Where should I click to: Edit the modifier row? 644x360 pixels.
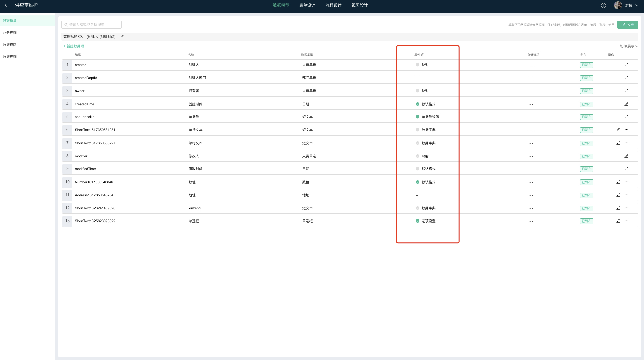pyautogui.click(x=627, y=156)
